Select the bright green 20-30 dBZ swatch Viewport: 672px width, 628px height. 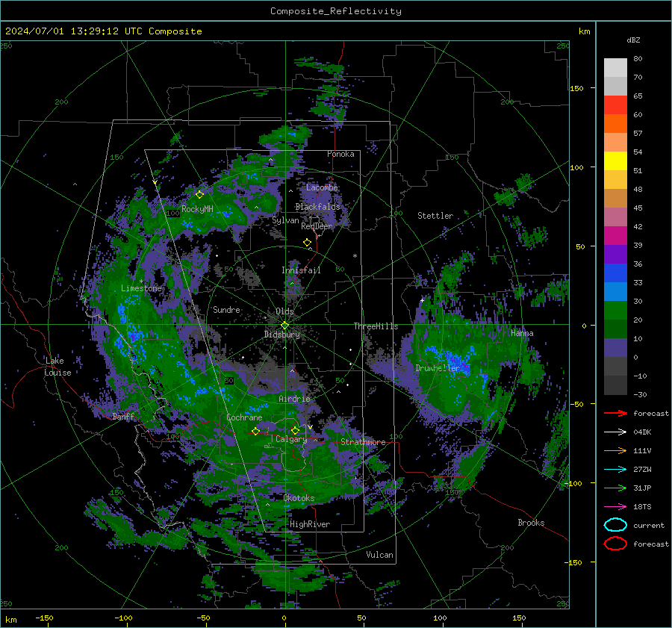pyautogui.click(x=615, y=311)
